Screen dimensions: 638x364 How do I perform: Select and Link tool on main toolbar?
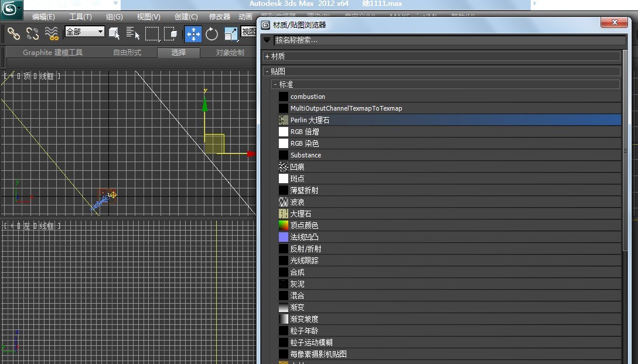click(x=14, y=33)
